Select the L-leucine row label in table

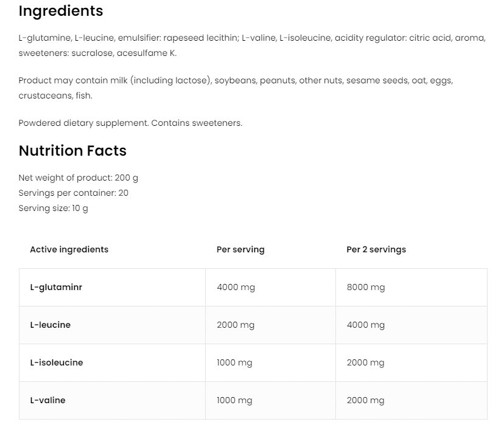pos(50,325)
